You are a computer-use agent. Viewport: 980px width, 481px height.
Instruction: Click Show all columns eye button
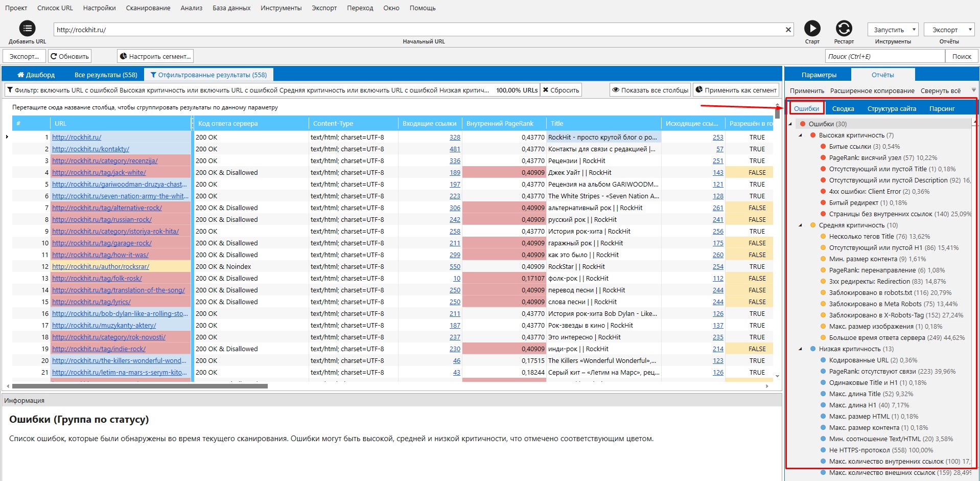tap(650, 90)
